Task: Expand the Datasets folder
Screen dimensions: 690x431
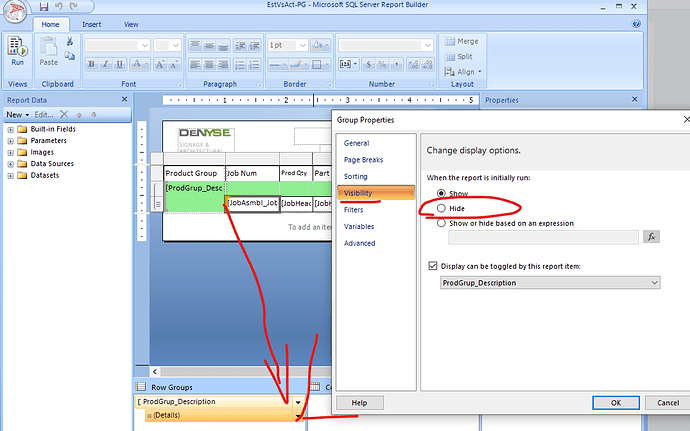Action: click(11, 176)
